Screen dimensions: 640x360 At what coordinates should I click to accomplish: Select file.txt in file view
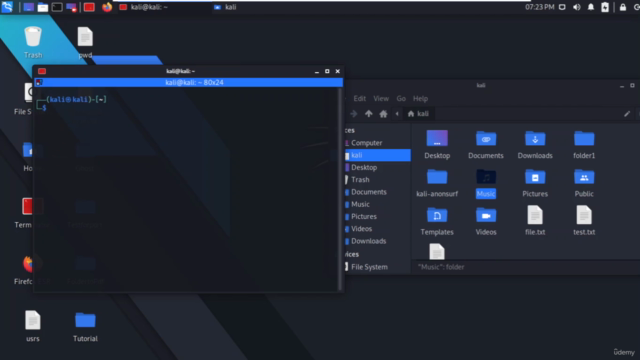535,221
